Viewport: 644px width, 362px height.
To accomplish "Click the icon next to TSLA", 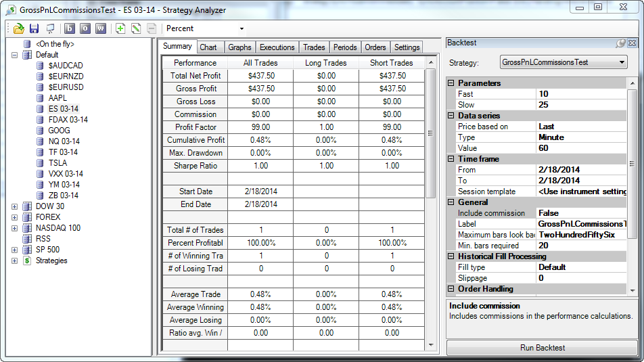I will coord(40,162).
